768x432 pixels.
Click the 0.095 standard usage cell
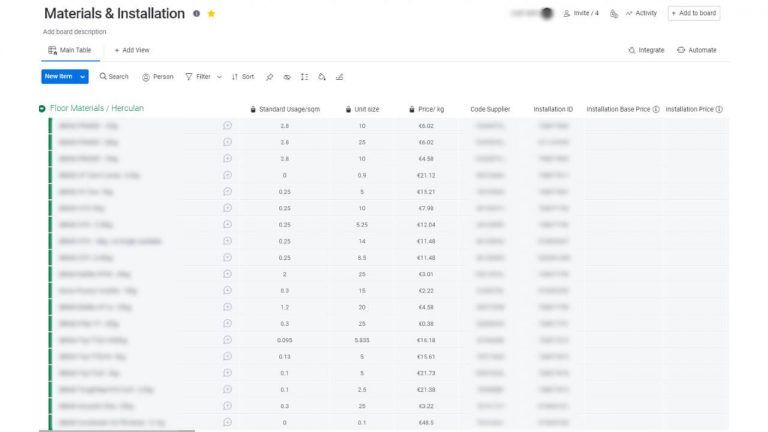pyautogui.click(x=285, y=340)
